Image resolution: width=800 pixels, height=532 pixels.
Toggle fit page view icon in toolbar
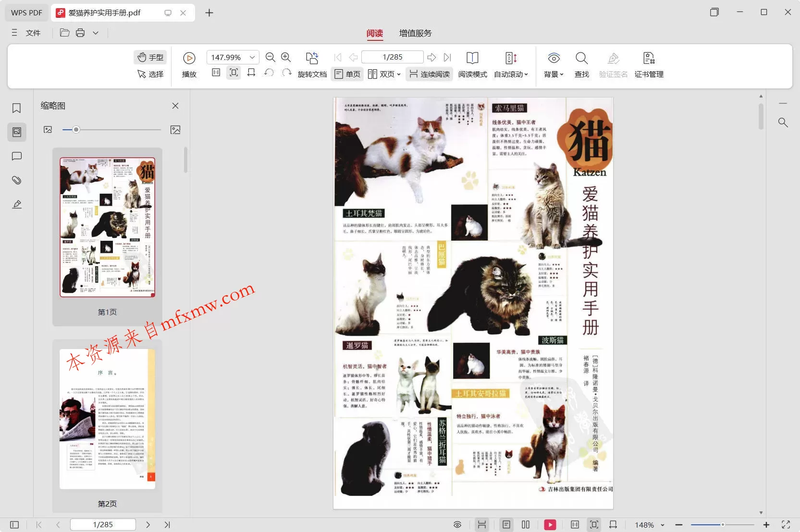tap(234, 73)
